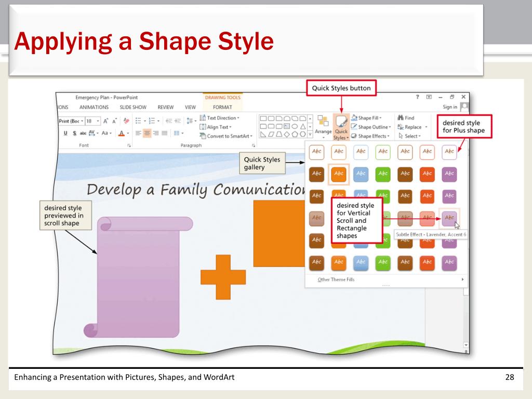Toggle text Shadow formatting
Image resolution: width=532 pixels, height=399 pixels.
coord(74,134)
